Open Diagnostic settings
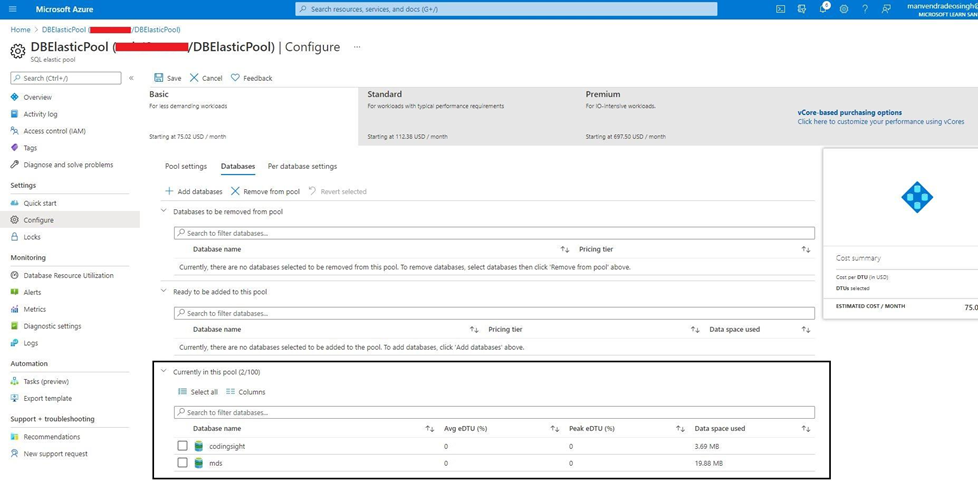The image size is (978, 482). (x=52, y=326)
